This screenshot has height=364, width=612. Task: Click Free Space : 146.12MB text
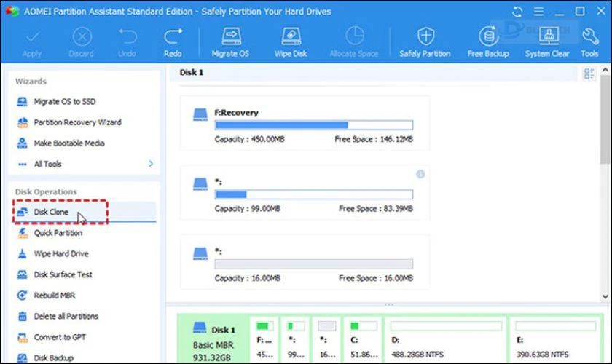[x=374, y=139]
